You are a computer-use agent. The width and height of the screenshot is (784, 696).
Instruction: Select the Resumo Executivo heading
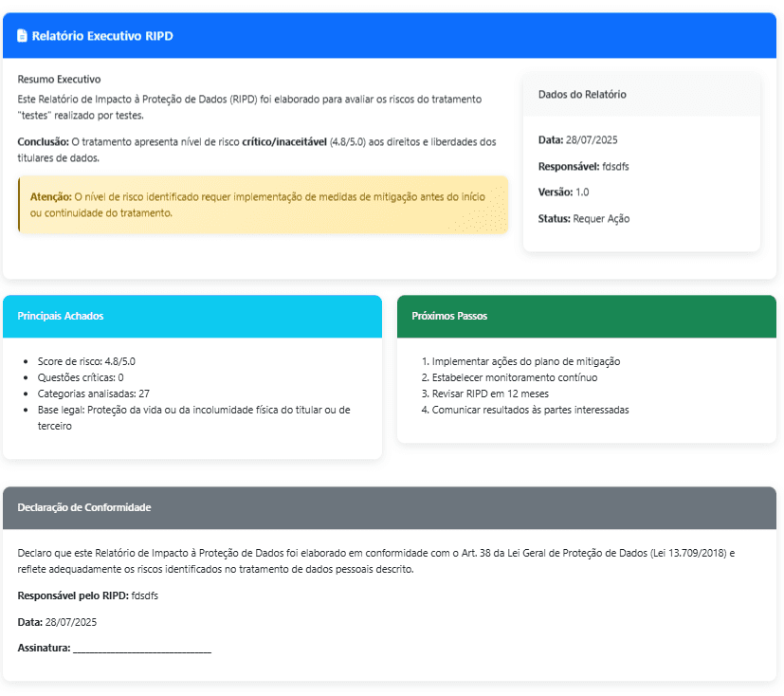[x=59, y=80]
